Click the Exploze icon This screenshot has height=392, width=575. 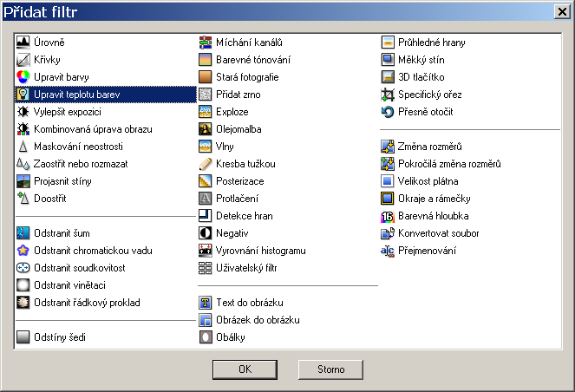tap(205, 112)
